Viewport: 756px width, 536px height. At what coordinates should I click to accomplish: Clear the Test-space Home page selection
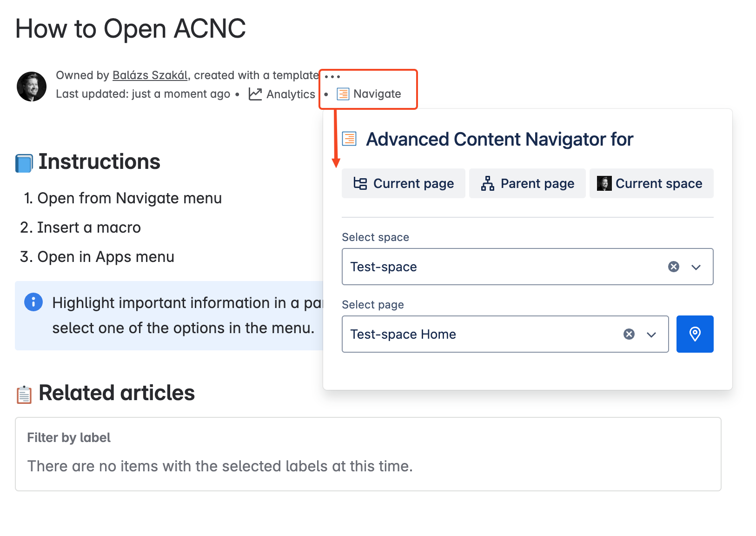tap(629, 334)
